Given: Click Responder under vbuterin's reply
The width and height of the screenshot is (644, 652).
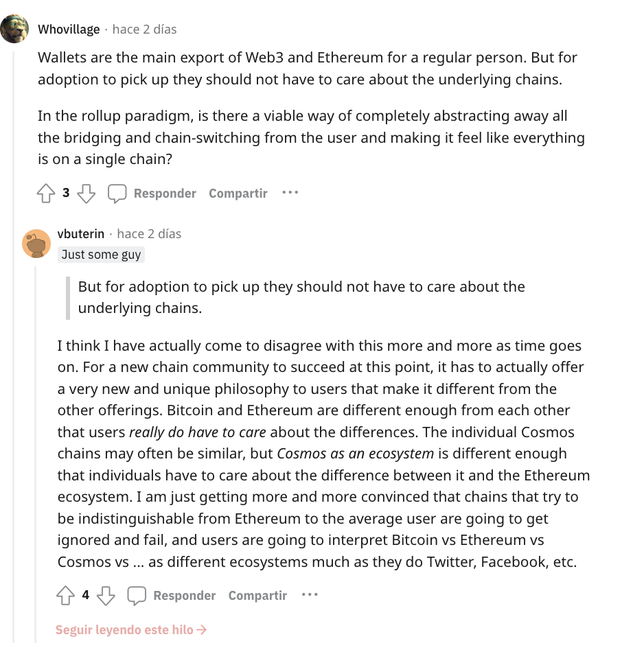Looking at the screenshot, I should click(x=185, y=596).
